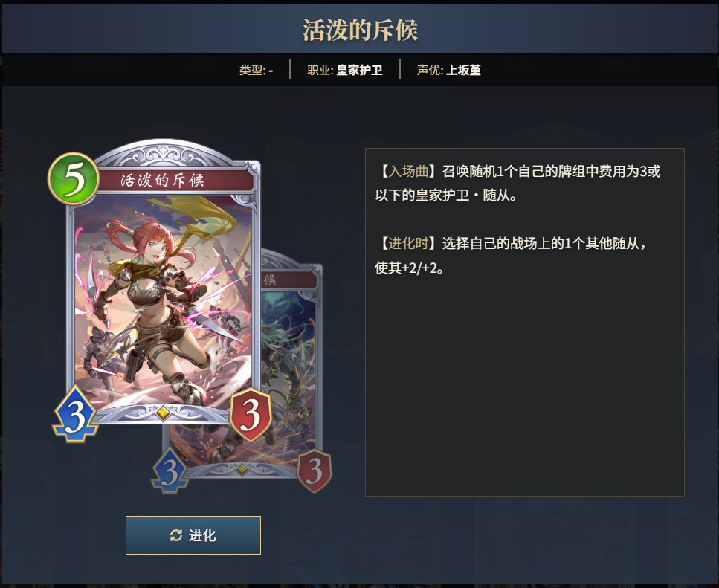Click the 皇家护卫 class label
The height and width of the screenshot is (588, 719).
coord(360,70)
